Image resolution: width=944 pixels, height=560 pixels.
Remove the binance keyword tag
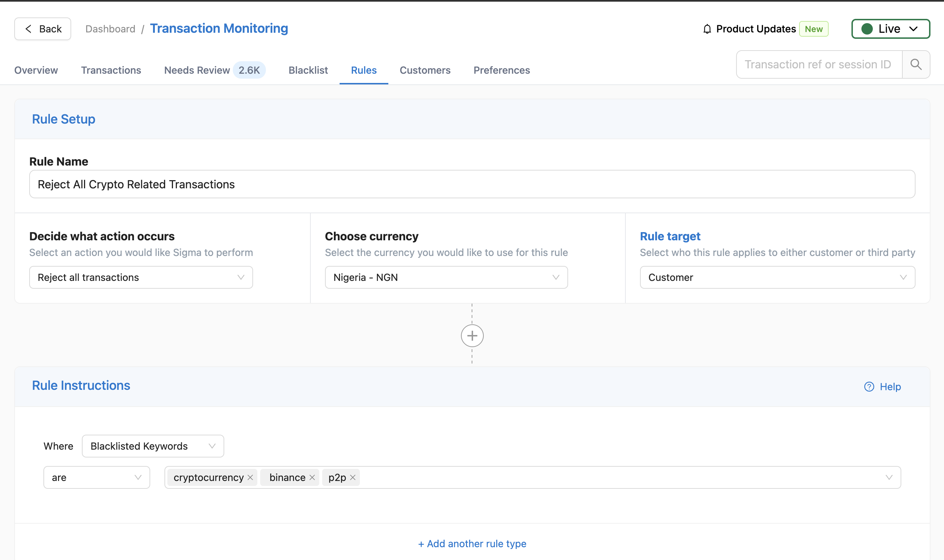click(x=312, y=477)
